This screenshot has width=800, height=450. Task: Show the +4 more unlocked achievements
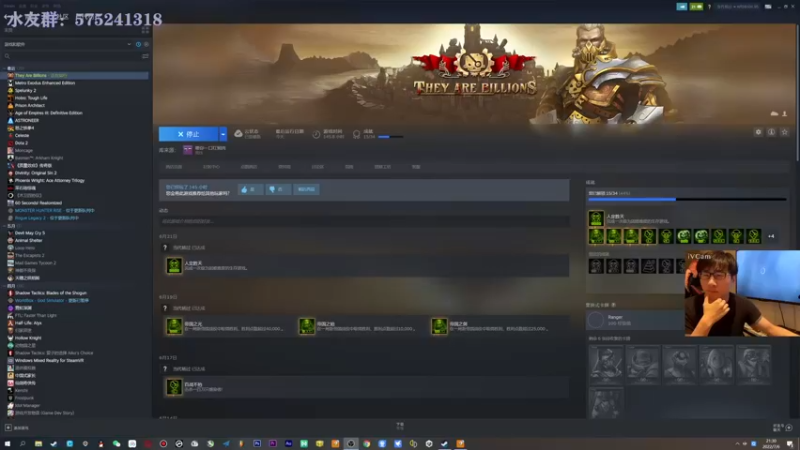tap(771, 236)
